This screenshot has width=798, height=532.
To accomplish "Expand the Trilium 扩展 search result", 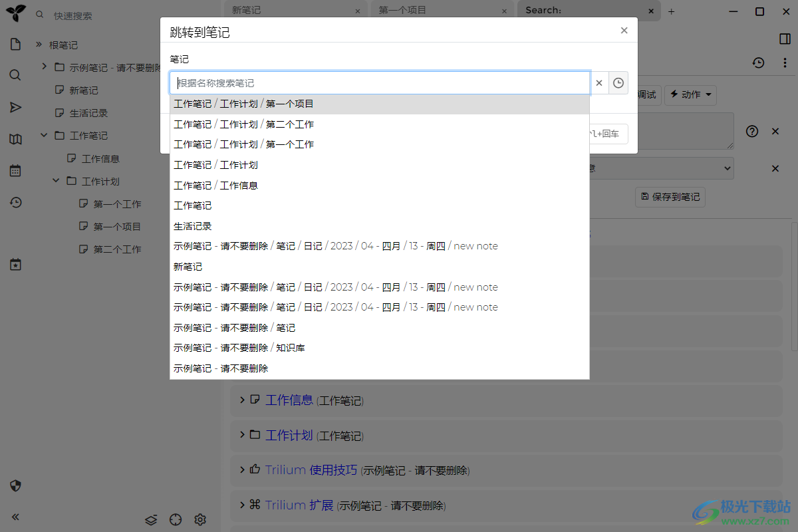I will (x=242, y=505).
